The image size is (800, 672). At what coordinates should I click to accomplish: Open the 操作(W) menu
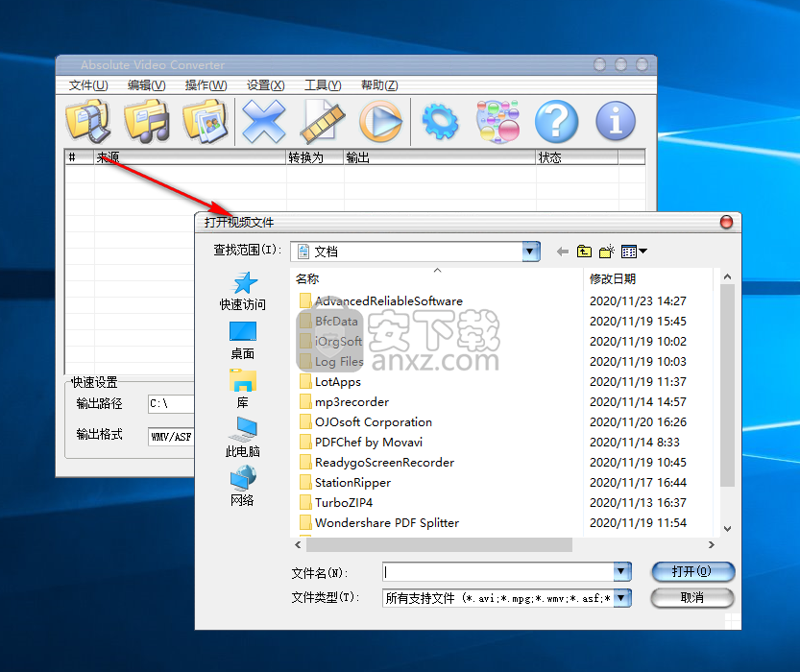[x=206, y=85]
